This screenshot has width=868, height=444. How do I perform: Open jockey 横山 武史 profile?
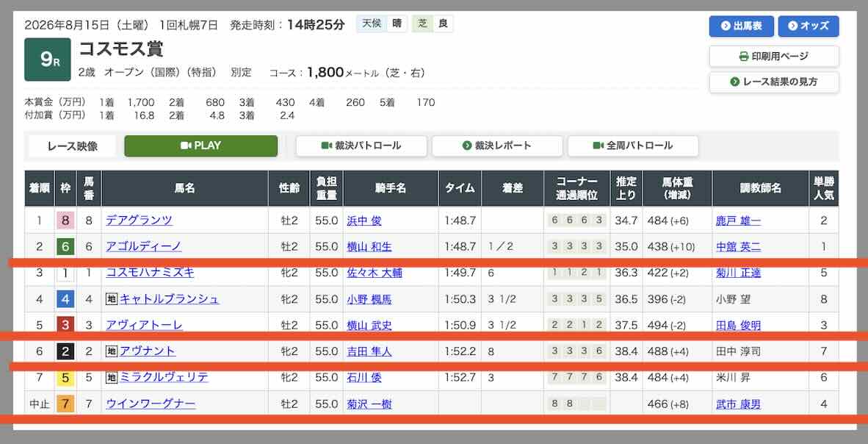369,326
